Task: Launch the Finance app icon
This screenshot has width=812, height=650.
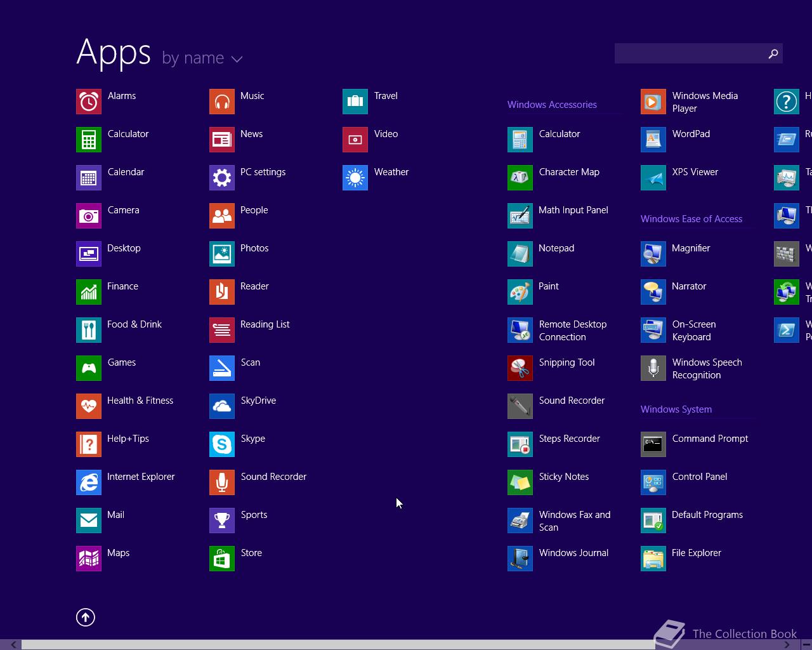Action: 89,292
